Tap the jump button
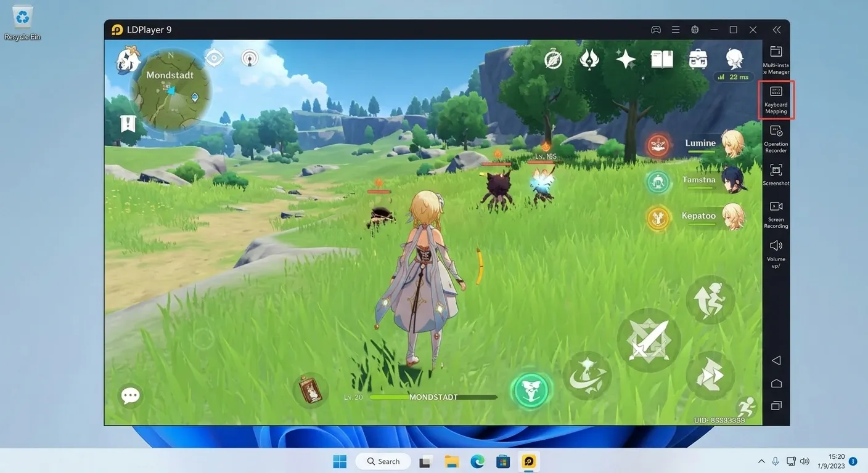This screenshot has height=473, width=868. coord(711,300)
